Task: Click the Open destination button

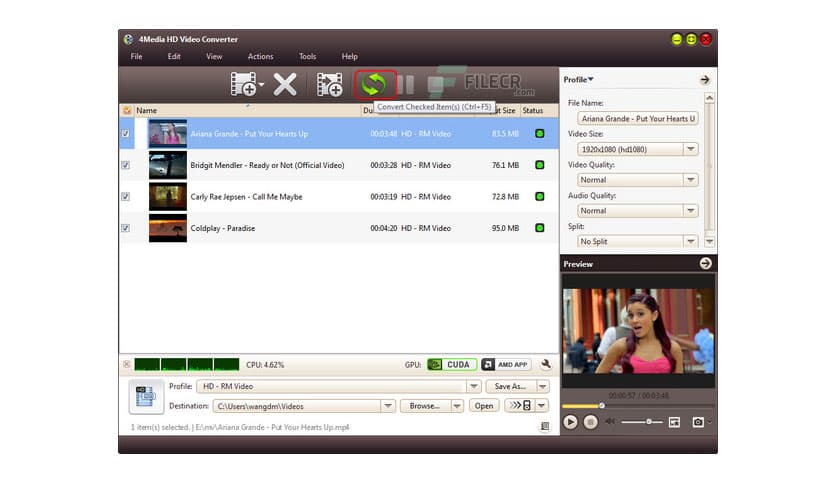Action: 484,406
